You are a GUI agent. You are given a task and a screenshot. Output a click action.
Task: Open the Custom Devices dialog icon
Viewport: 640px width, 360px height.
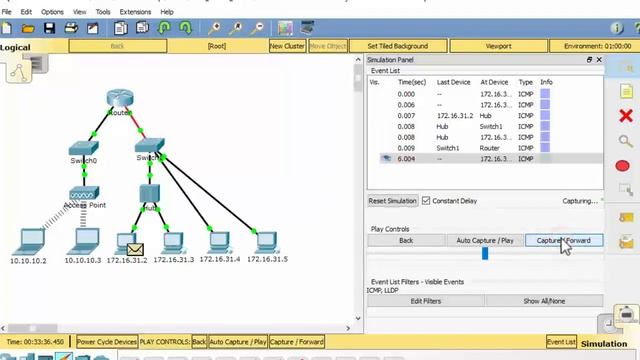tap(307, 28)
